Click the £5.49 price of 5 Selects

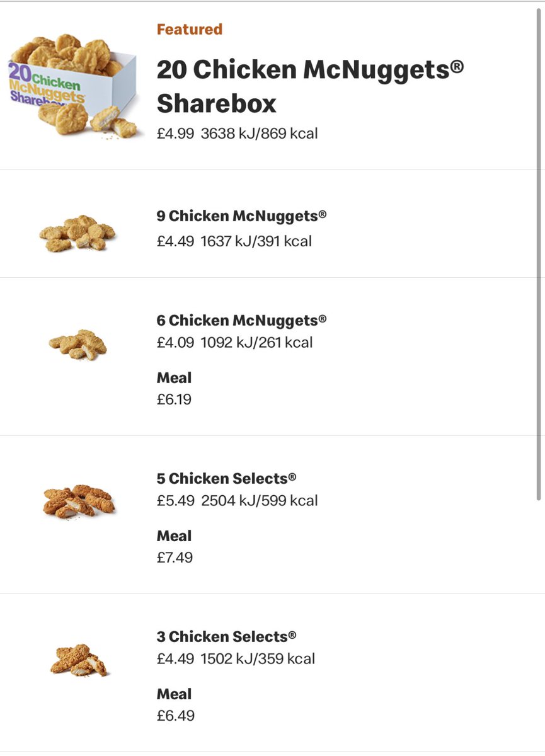click(175, 501)
